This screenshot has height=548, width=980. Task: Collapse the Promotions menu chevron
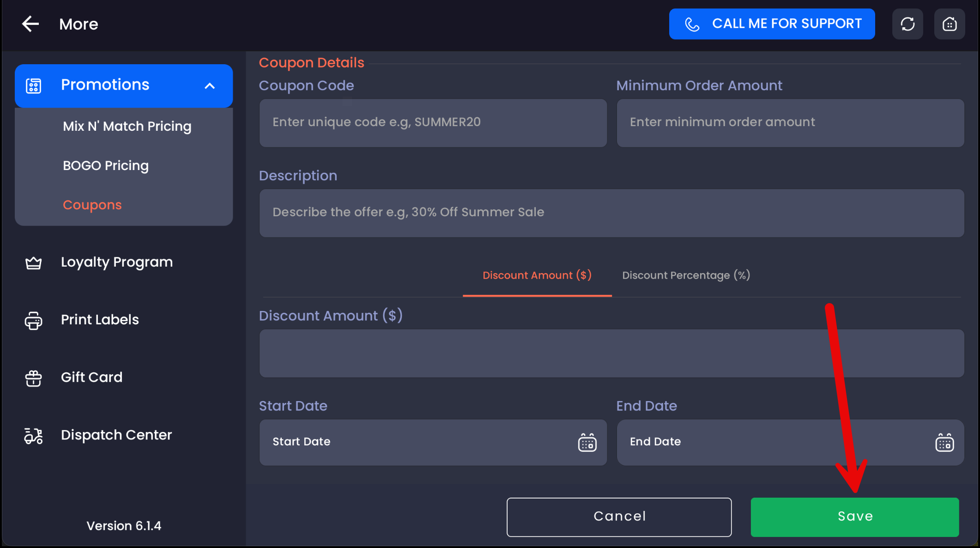pyautogui.click(x=210, y=86)
